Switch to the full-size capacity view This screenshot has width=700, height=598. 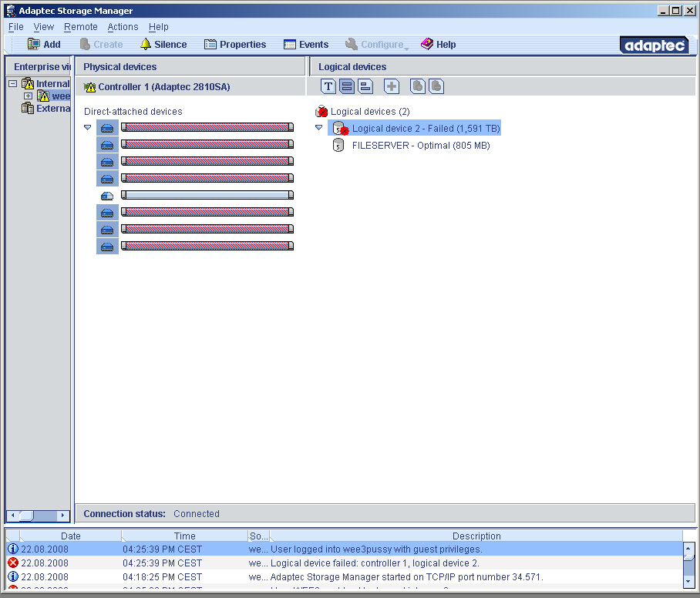347,86
